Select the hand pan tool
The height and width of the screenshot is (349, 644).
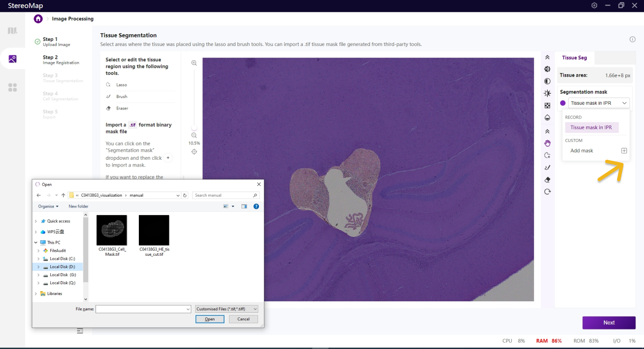click(x=547, y=143)
